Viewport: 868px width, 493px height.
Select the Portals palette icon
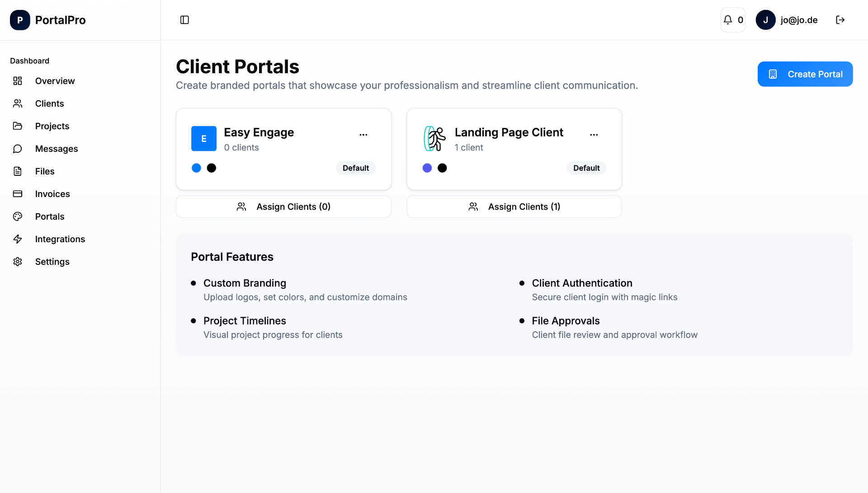click(x=18, y=216)
